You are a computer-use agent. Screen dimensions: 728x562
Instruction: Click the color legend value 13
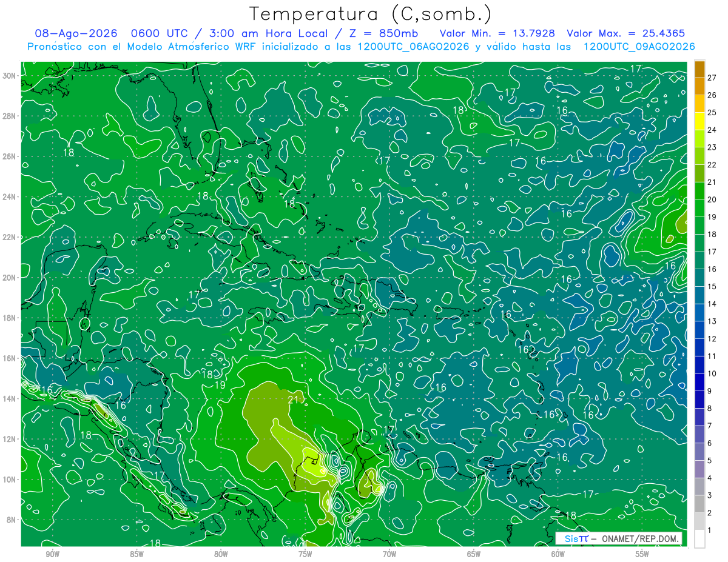[x=712, y=321]
